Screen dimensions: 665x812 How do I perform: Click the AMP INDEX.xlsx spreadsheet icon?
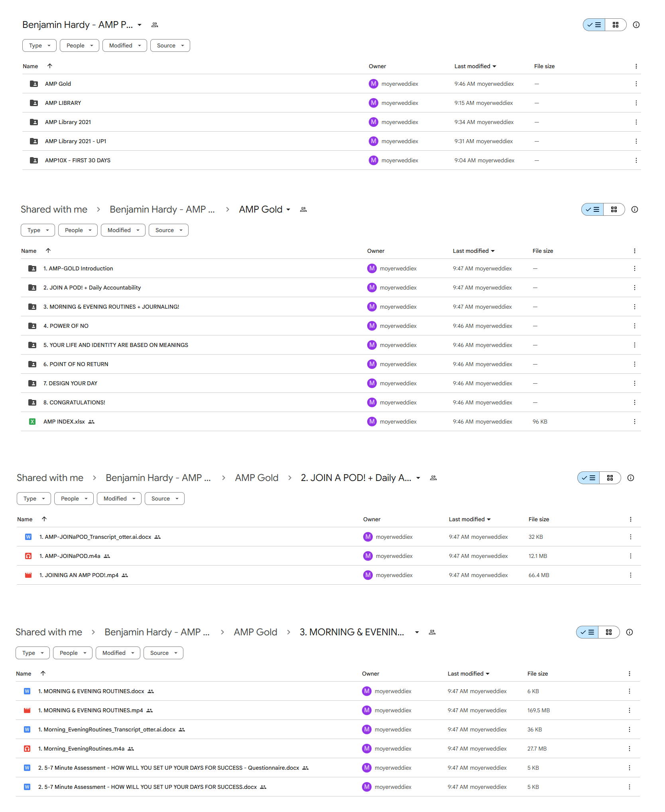pos(32,422)
